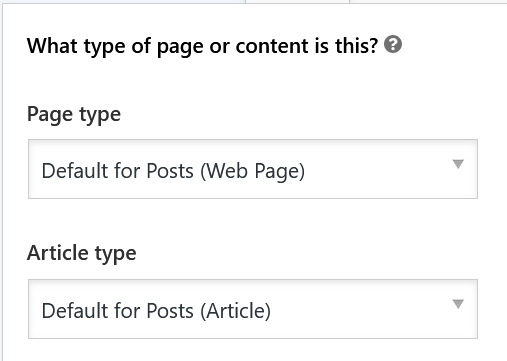
Task: Select 'Default for Posts (Web Page)' text
Action: tap(173, 171)
